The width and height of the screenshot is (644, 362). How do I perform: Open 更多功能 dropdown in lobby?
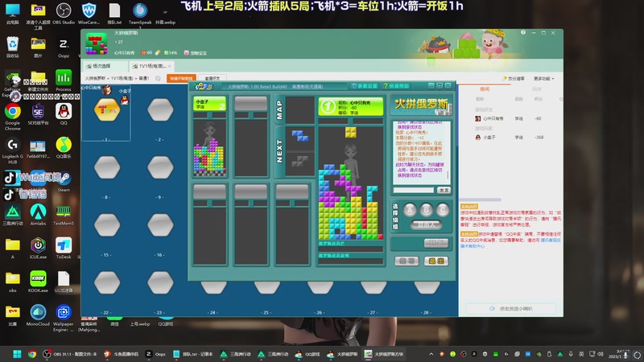(544, 78)
